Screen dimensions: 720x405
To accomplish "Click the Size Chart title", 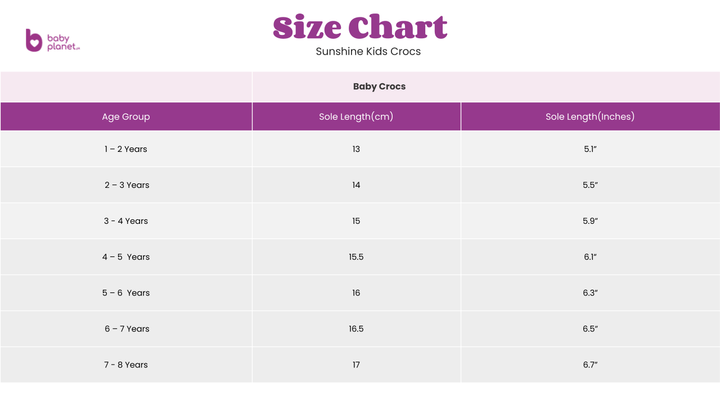I will 360,27.
